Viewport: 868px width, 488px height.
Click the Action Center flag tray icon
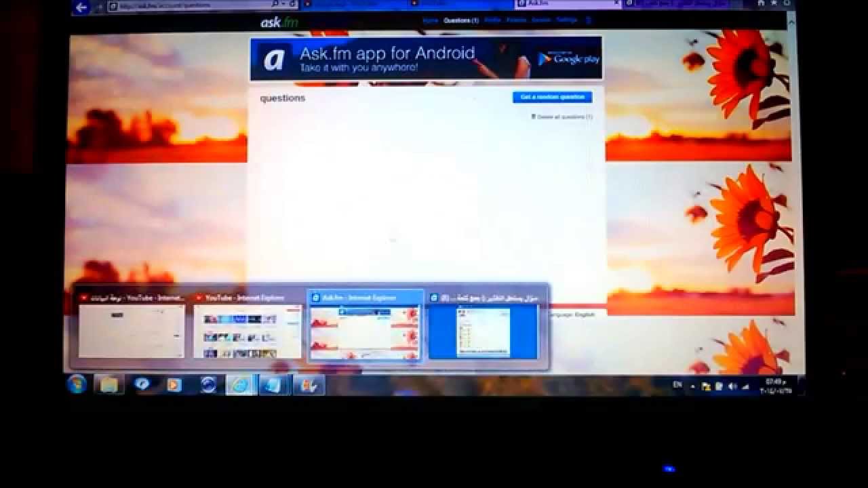tap(719, 386)
